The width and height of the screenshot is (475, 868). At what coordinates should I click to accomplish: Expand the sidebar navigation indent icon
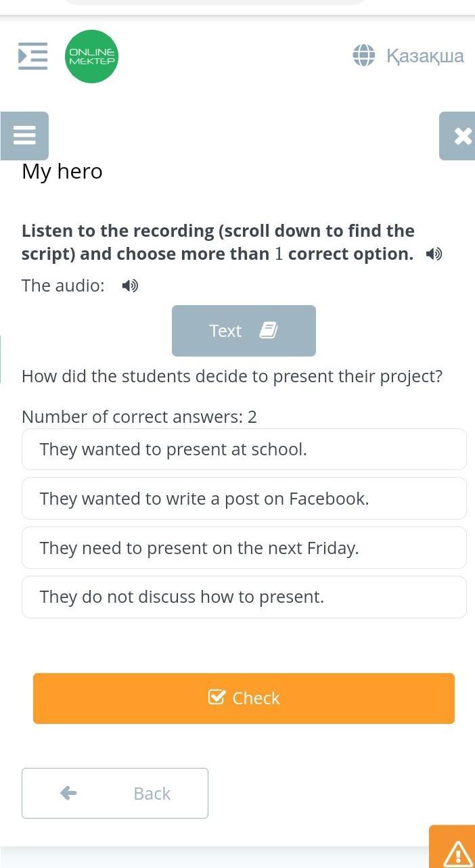tap(32, 55)
